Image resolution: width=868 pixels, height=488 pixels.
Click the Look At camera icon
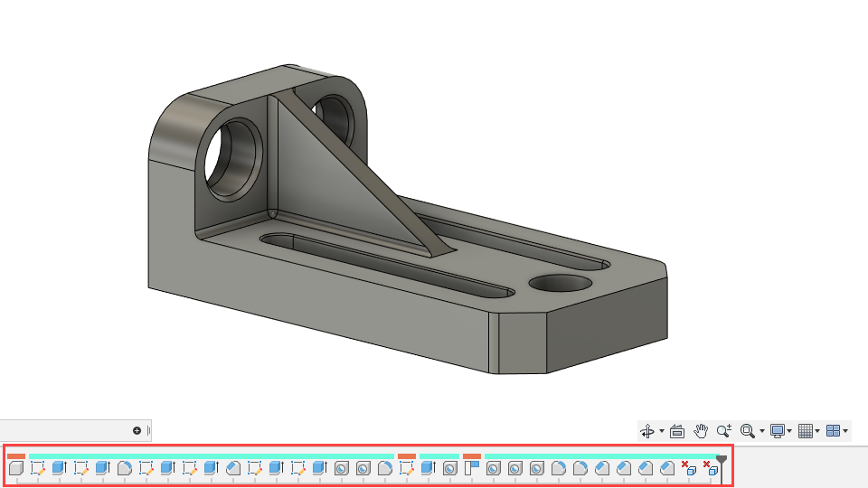(677, 431)
